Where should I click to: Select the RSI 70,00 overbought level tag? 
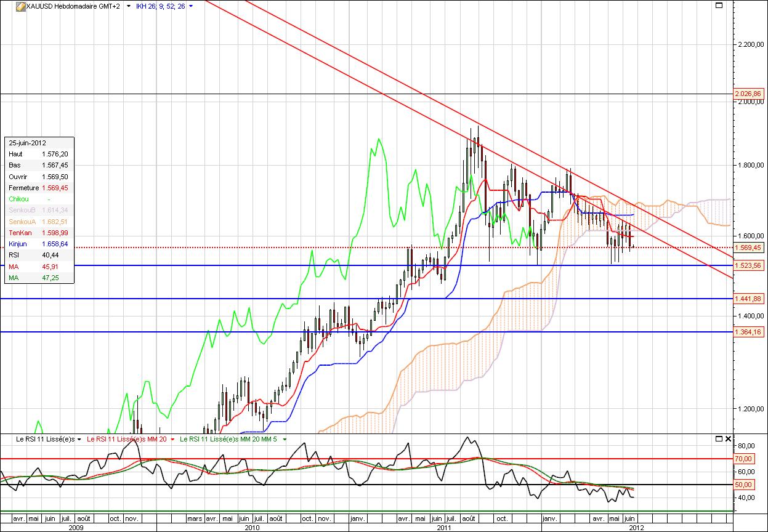[745, 459]
